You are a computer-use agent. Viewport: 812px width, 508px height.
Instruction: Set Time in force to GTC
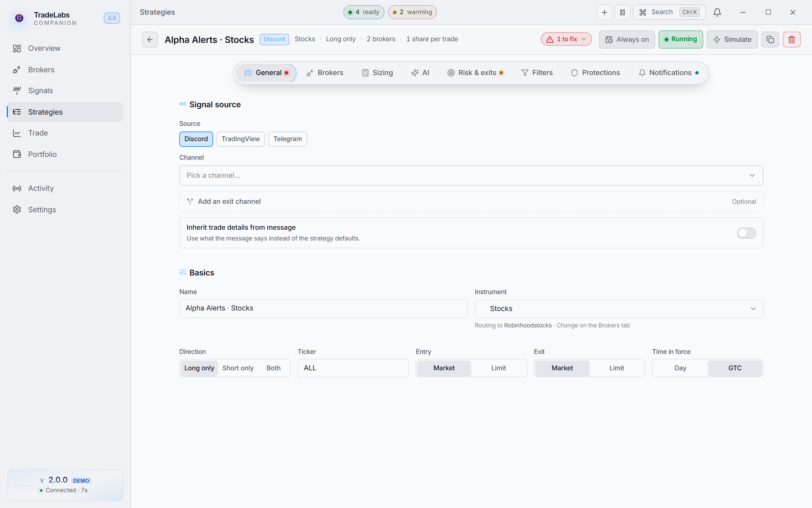(x=735, y=368)
